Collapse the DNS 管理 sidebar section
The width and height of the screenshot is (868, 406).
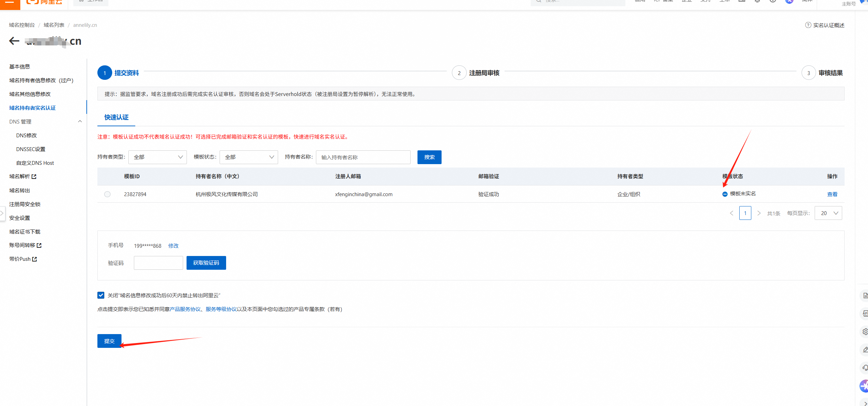80,121
